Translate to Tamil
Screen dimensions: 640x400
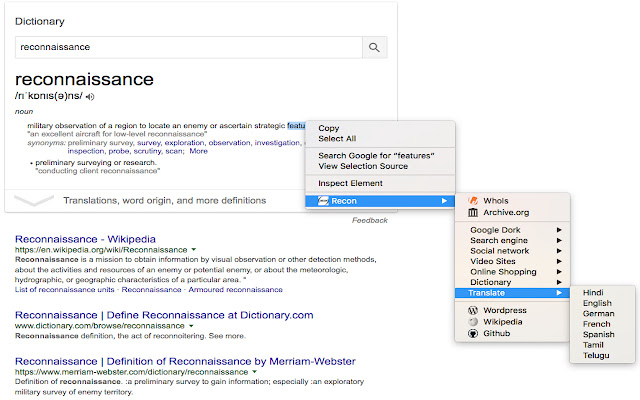click(602, 345)
